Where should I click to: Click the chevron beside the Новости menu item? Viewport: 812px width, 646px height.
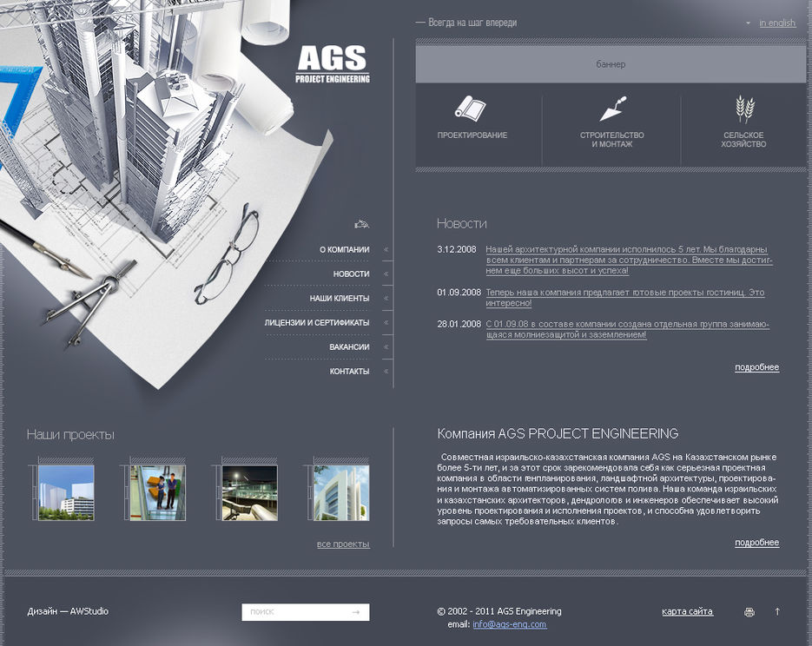click(x=386, y=274)
